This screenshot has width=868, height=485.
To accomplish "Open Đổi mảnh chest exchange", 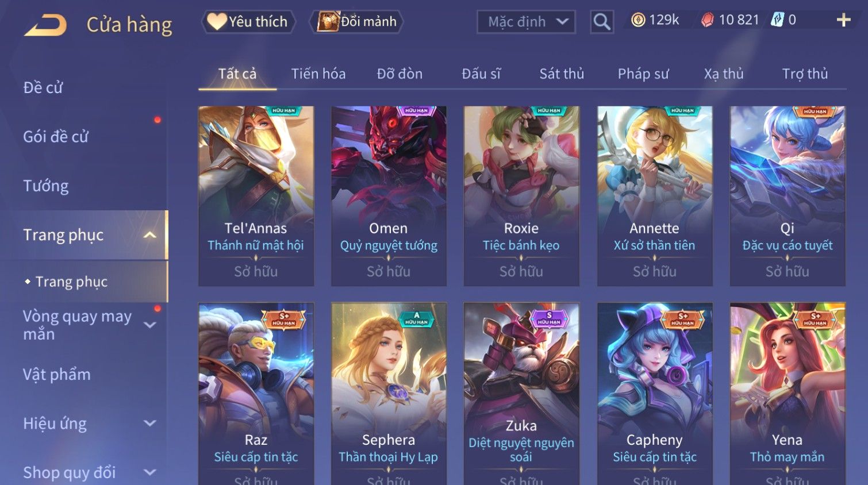I will 356,22.
